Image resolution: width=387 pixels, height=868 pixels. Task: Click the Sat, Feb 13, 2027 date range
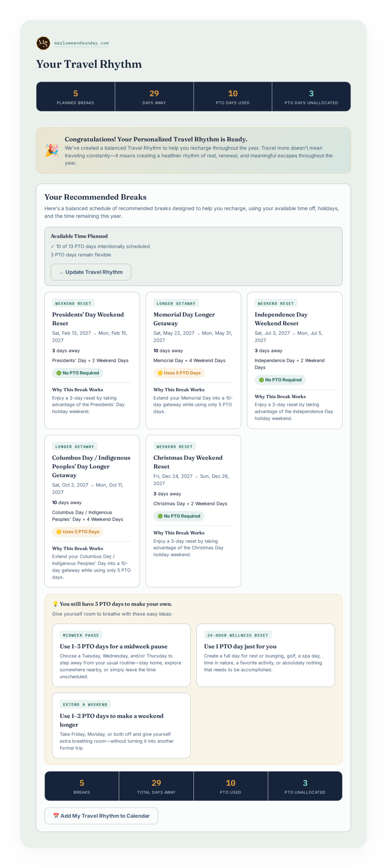point(90,336)
